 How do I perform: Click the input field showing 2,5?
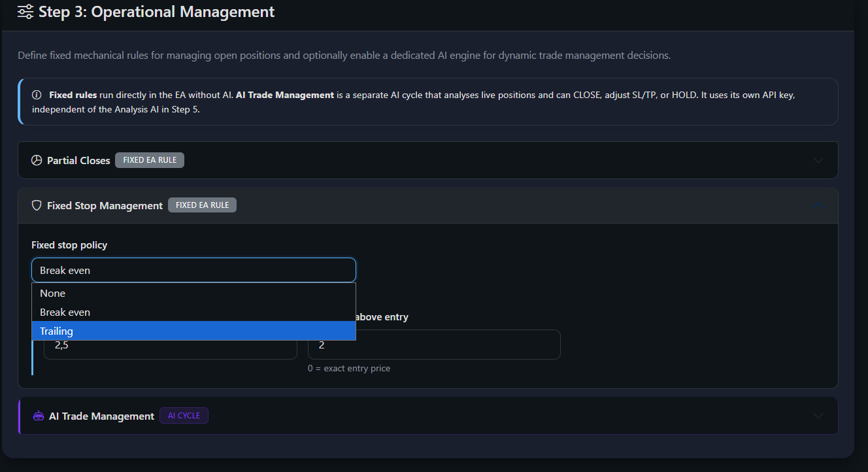click(x=171, y=345)
